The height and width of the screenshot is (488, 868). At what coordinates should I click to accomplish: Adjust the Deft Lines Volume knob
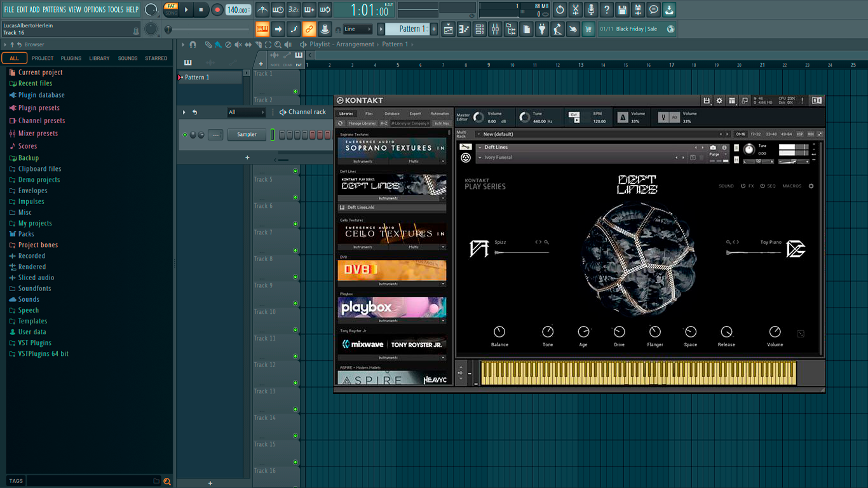pos(775,332)
